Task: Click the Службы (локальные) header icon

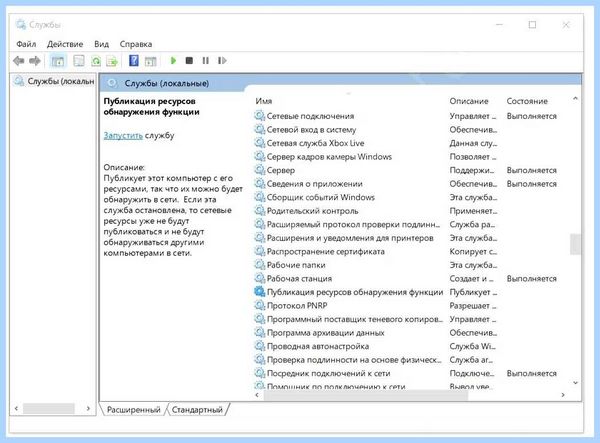Action: [x=112, y=83]
